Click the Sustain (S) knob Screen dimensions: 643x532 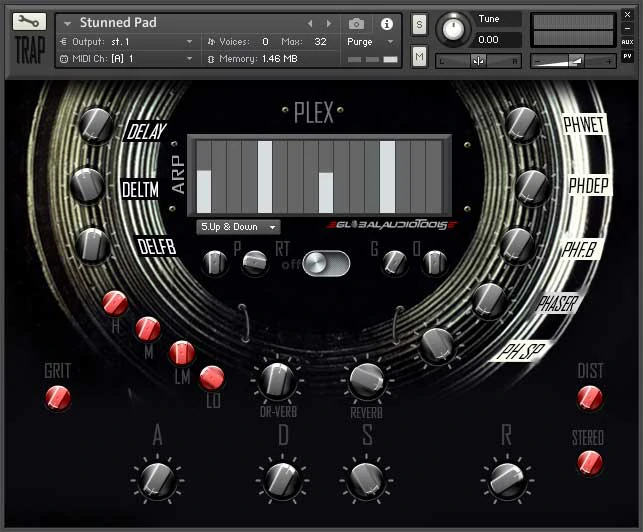point(366,480)
